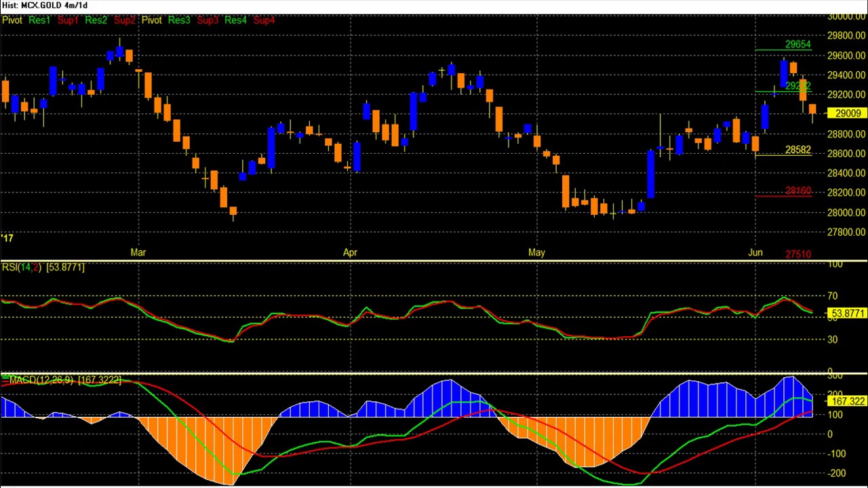
Task: Click the Apr label on the time axis
Action: coord(350,252)
